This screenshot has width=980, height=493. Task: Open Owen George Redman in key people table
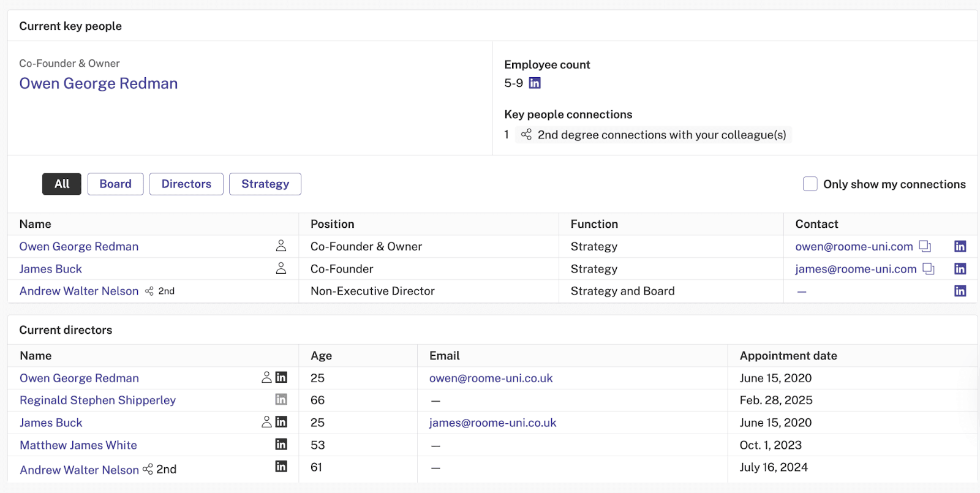point(79,246)
